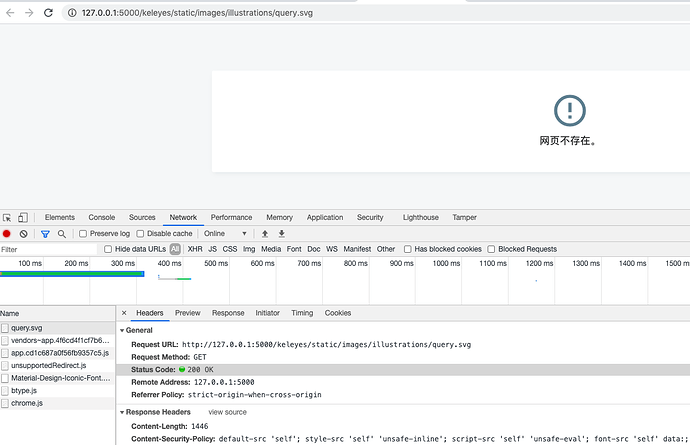Export HAR file with download arrow icon
The width and height of the screenshot is (690, 445).
tap(281, 234)
